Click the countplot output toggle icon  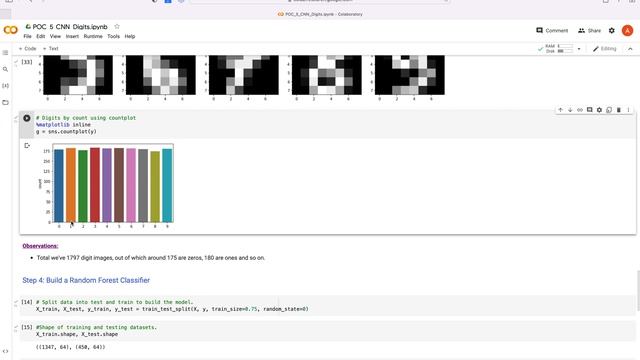(27, 146)
